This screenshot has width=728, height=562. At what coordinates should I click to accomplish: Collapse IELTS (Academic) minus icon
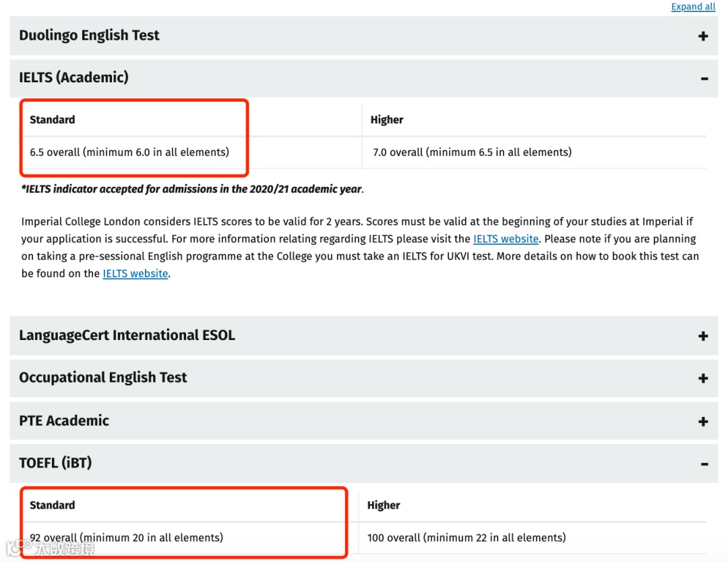[704, 79]
